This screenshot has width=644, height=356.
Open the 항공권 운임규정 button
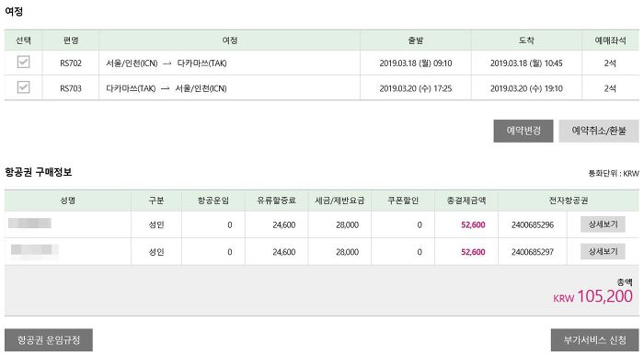tap(49, 340)
